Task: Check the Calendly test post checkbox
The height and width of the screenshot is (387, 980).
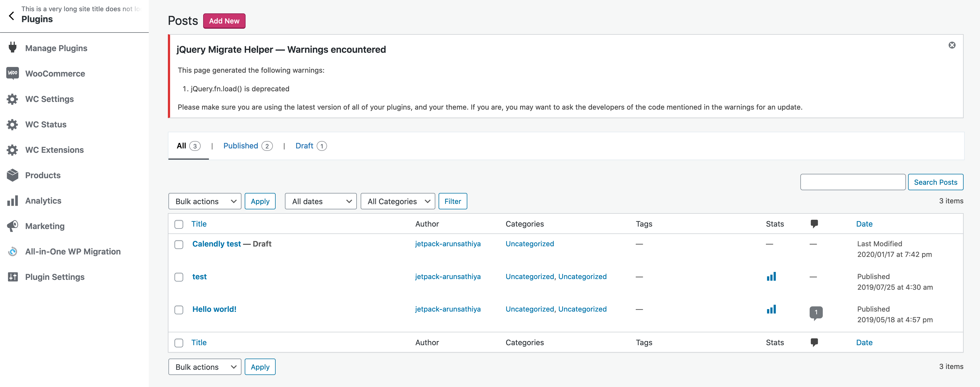Action: (x=179, y=244)
